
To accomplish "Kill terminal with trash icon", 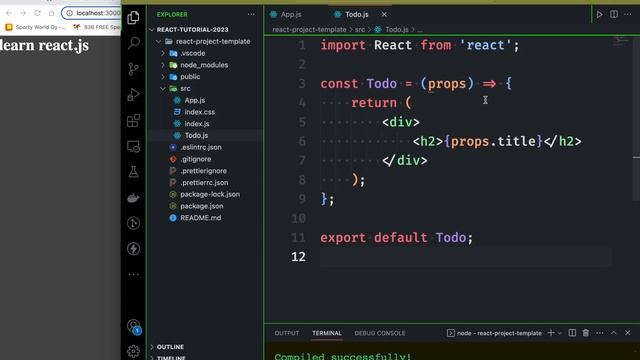I will click(x=586, y=333).
